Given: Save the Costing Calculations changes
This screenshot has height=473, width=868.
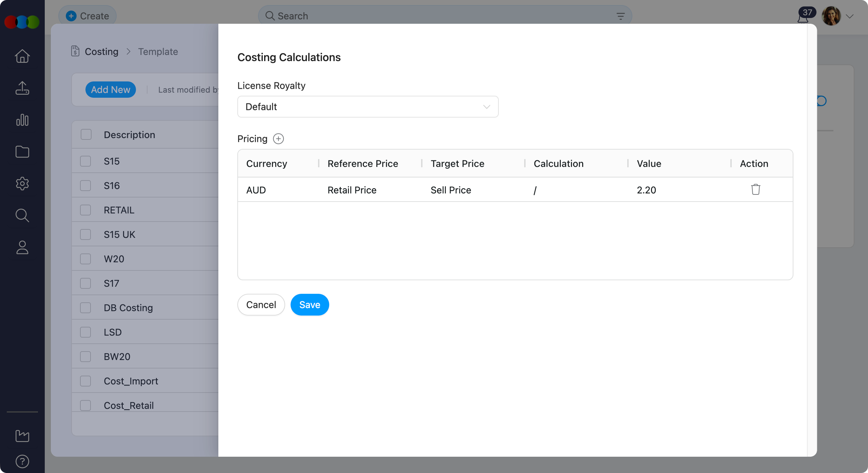Looking at the screenshot, I should coord(309,304).
